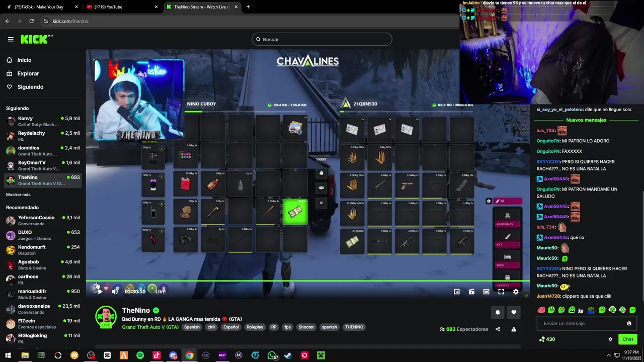Viewport: 644px width, 362px height.
Task: Jump to LIVE in the player
Action: pos(160,291)
